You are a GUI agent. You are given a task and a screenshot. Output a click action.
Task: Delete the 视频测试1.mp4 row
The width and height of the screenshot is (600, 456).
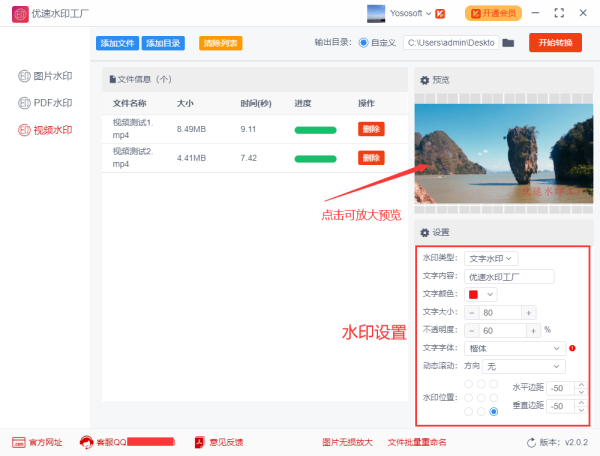click(x=371, y=129)
